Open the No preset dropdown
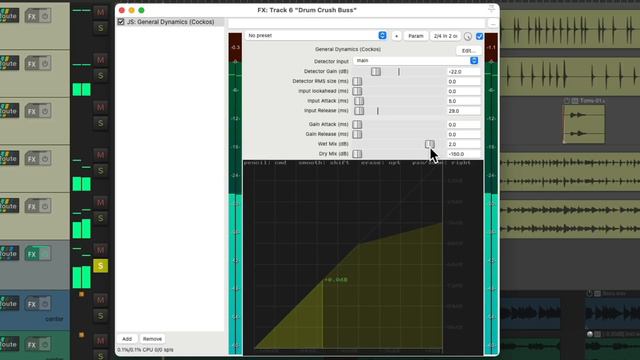Viewport: 640px width, 360px height. [x=316, y=36]
